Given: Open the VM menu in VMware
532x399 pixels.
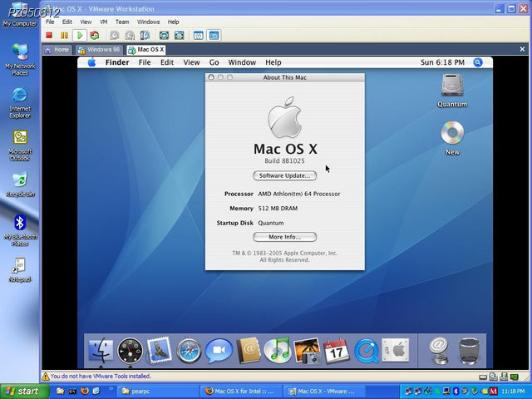Looking at the screenshot, I should coord(103,22).
